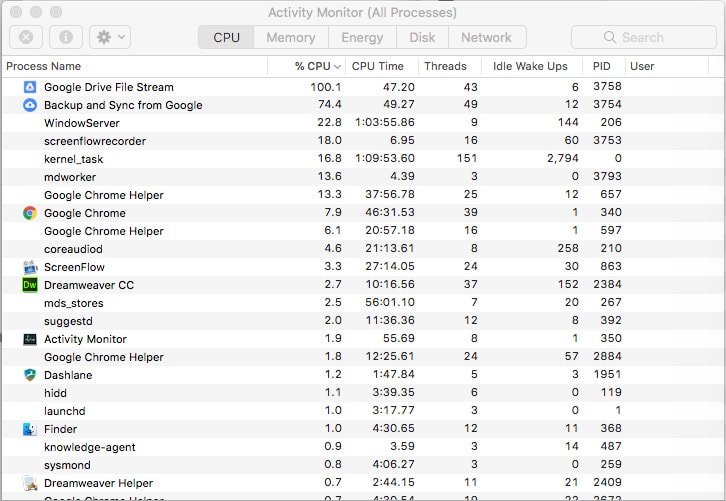The height and width of the screenshot is (501, 726).
Task: Select the coreaudiod process
Action: pyautogui.click(x=73, y=249)
